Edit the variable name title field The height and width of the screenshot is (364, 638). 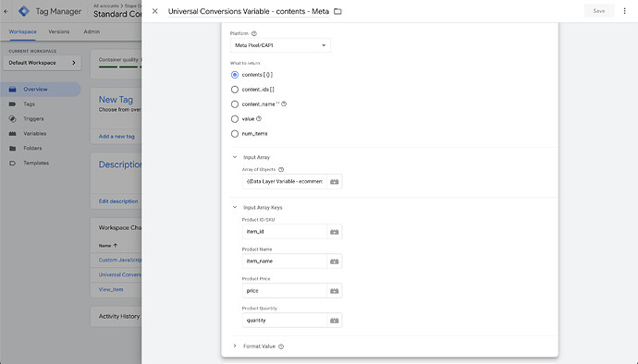click(249, 11)
